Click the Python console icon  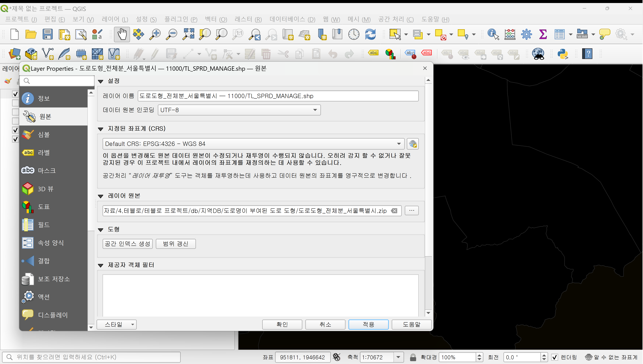point(562,54)
